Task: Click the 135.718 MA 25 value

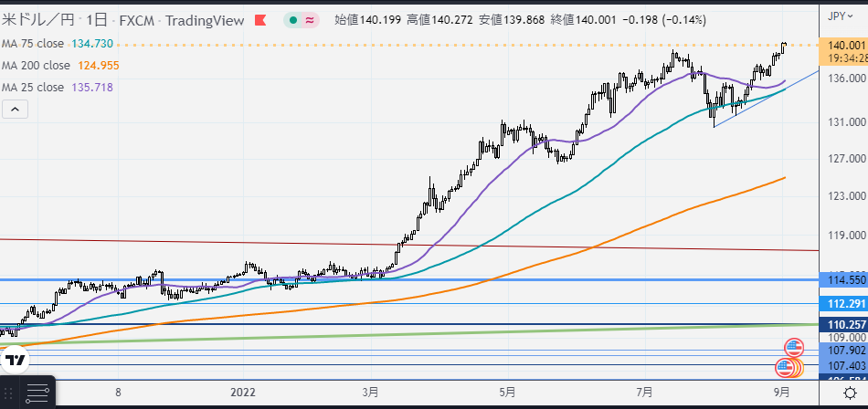Action: (92, 88)
